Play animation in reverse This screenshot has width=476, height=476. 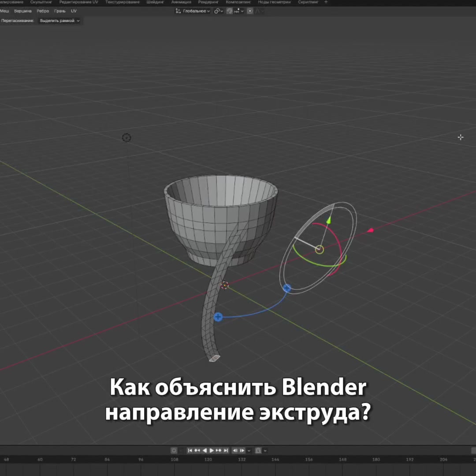point(205,450)
